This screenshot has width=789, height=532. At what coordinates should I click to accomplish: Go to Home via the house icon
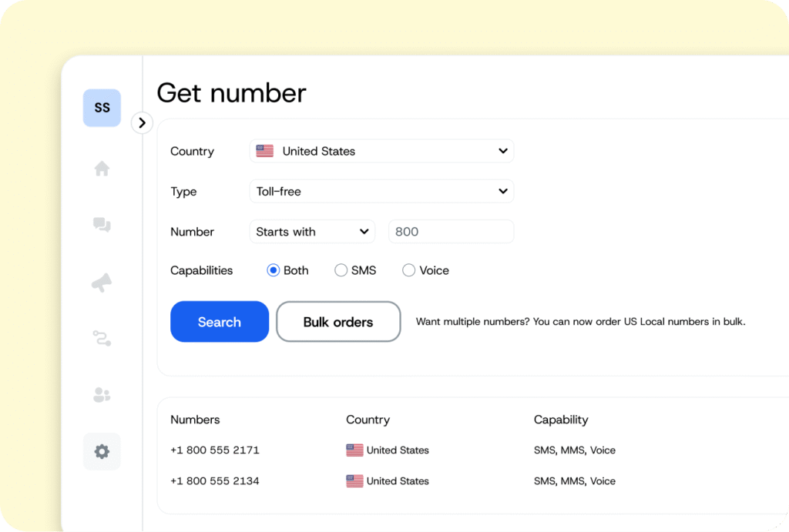point(102,169)
